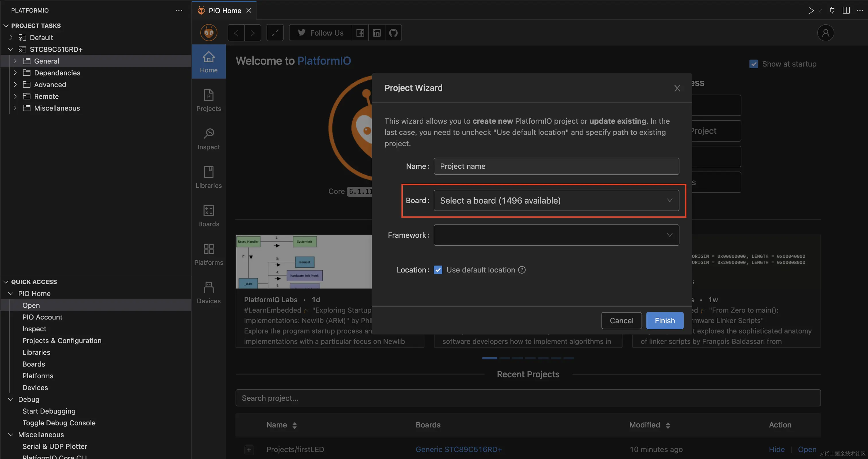Click the Project name input field
This screenshot has height=459, width=868.
coord(556,166)
